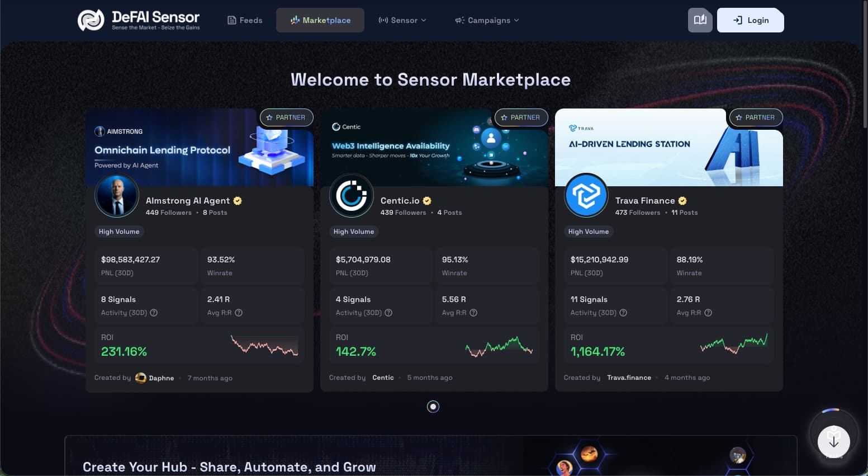
Task: Click the 95.13% winrate value
Action: pyautogui.click(x=455, y=260)
